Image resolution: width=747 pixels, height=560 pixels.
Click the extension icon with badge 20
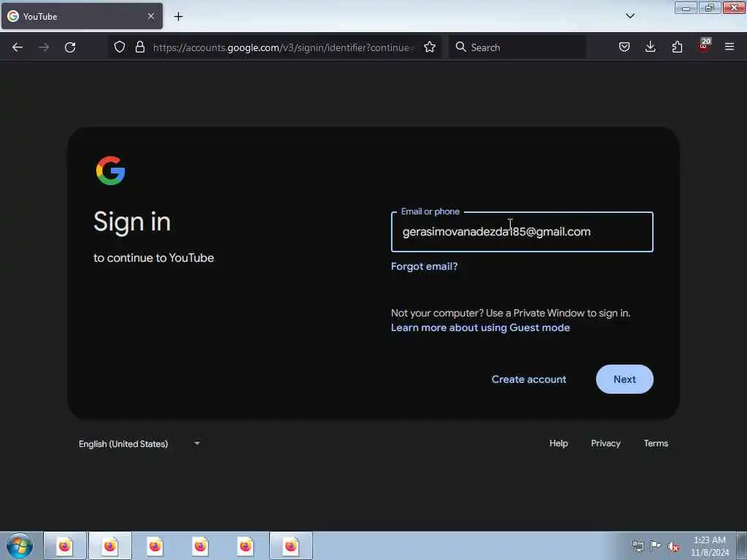coord(704,46)
